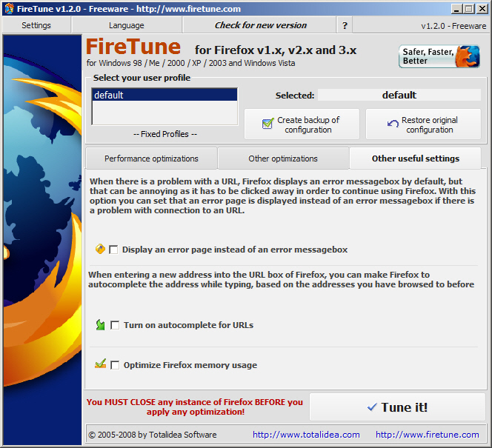Image resolution: width=492 pixels, height=448 pixels.
Task: Click Check for new version
Action: tap(260, 25)
